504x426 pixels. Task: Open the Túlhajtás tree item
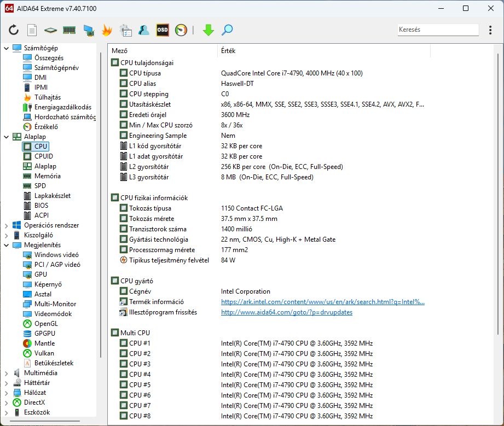(47, 97)
